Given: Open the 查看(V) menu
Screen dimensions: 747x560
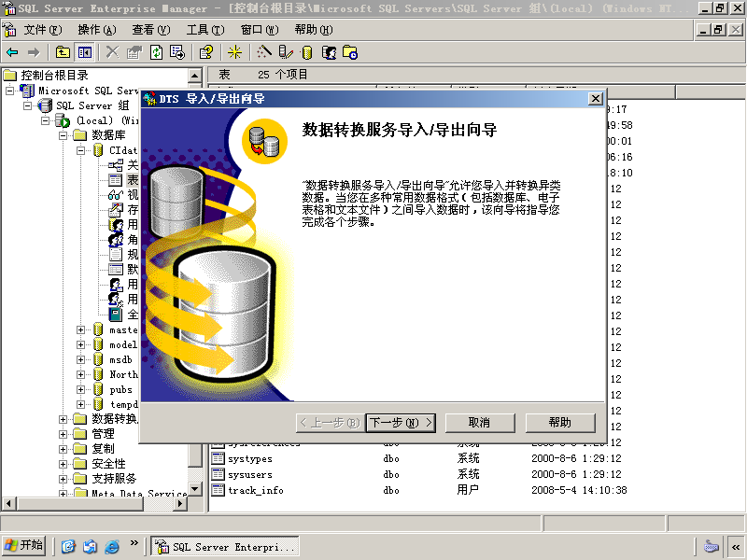Looking at the screenshot, I should pos(151,30).
